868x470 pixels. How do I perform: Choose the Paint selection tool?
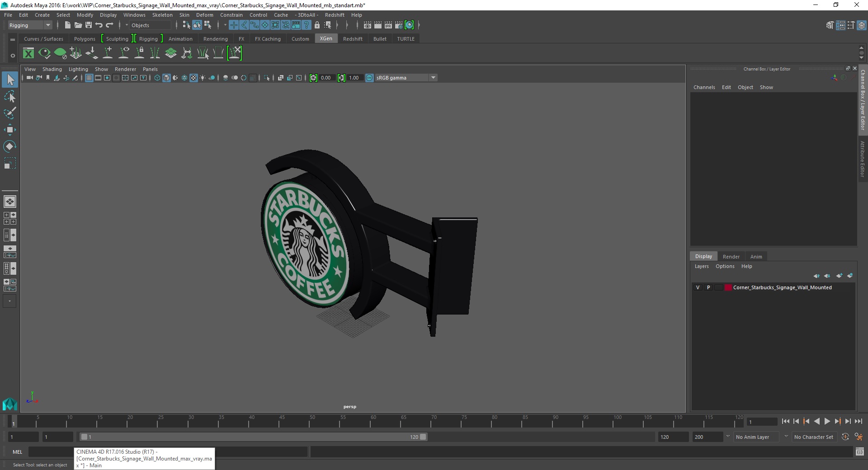pos(10,113)
